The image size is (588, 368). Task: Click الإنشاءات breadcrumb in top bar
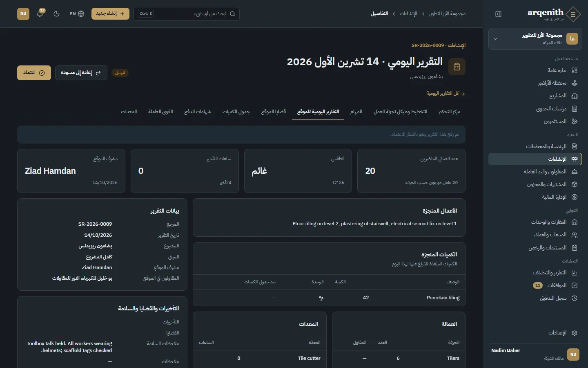[408, 14]
